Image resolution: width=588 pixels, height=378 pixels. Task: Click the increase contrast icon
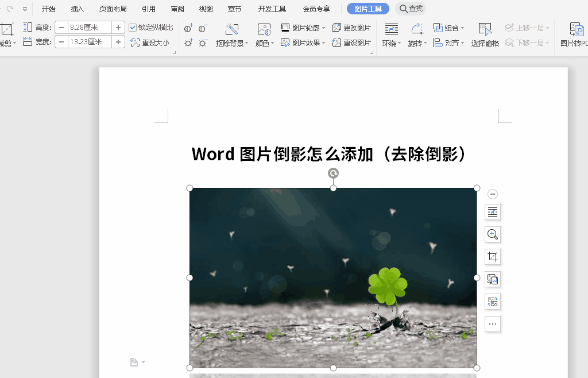(x=189, y=28)
